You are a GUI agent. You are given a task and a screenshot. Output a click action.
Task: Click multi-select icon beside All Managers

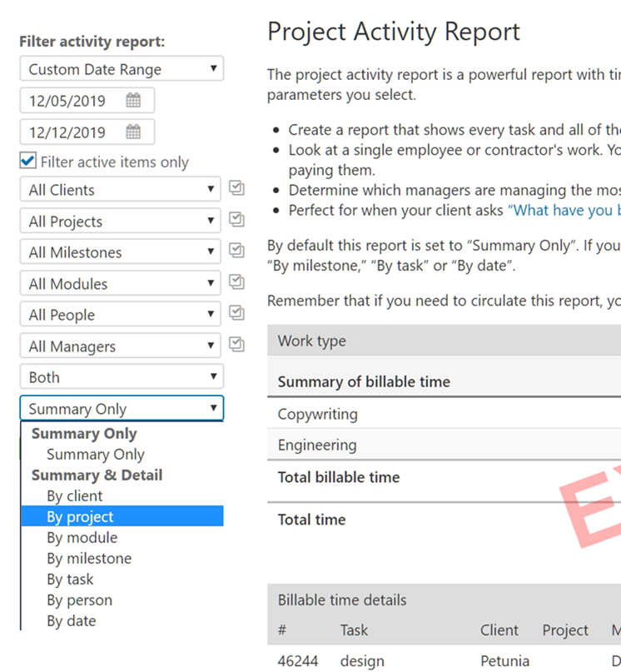tap(236, 345)
